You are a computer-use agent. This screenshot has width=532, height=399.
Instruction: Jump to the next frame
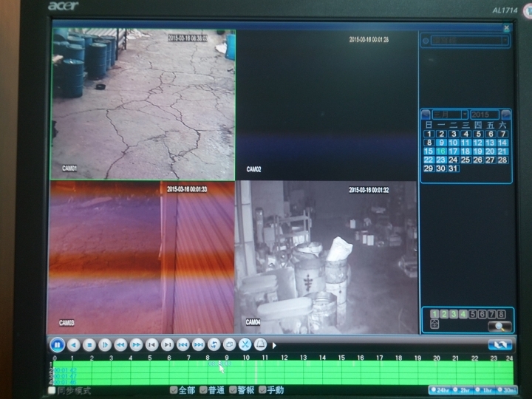pos(167,345)
